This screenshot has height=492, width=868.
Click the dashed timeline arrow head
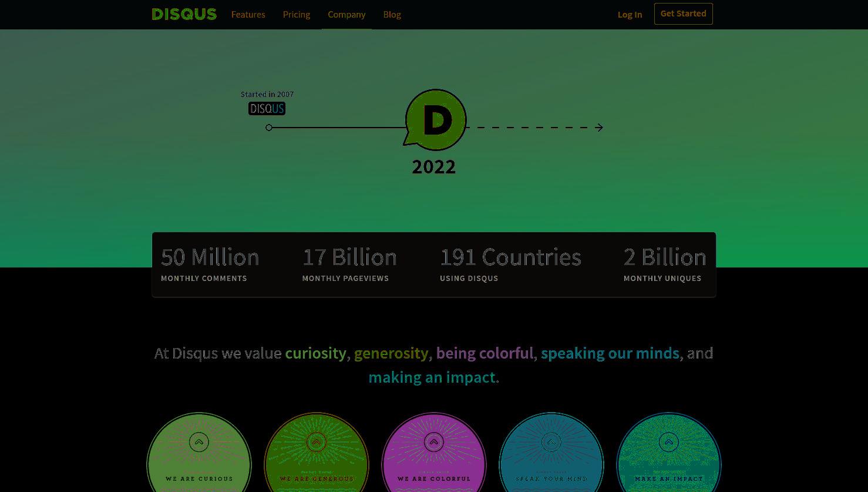[599, 128]
